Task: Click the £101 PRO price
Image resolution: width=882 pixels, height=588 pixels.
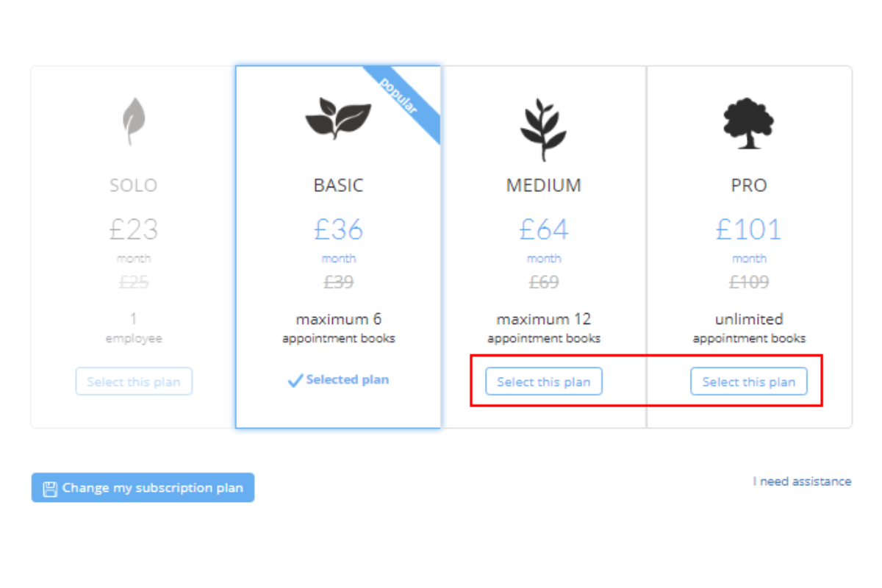Action: [x=748, y=230]
